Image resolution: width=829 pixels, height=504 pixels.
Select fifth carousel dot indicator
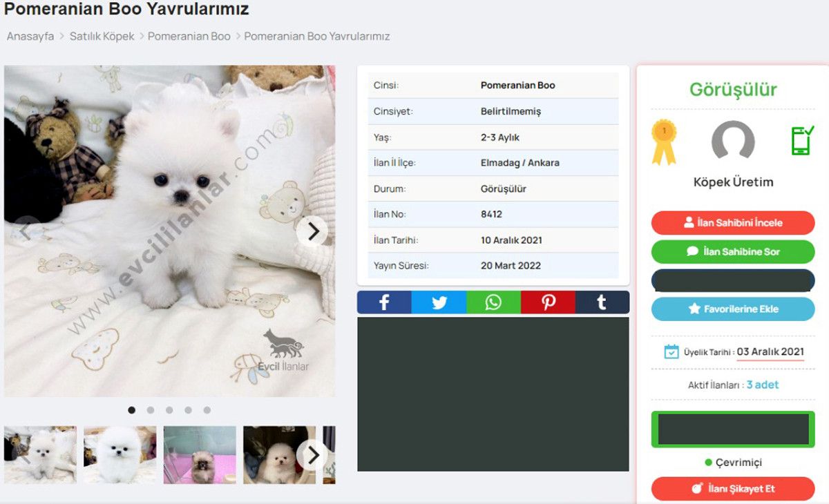(x=207, y=410)
